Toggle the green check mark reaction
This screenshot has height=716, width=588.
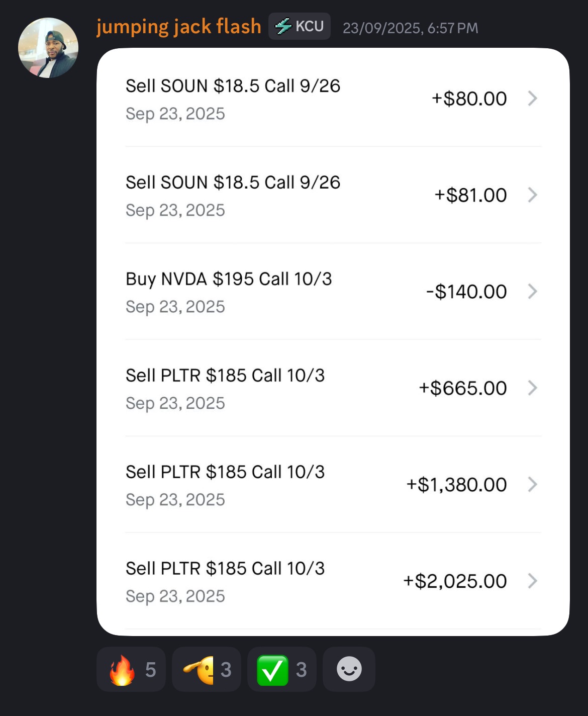282,669
